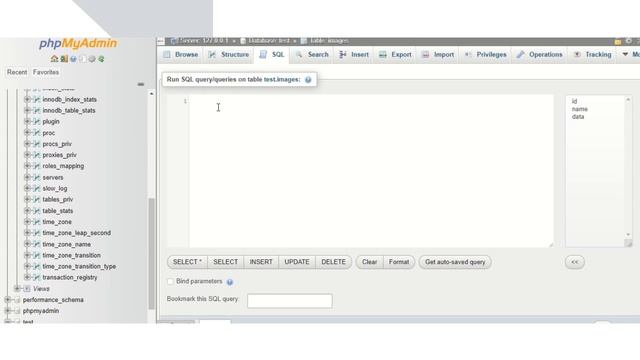Image resolution: width=640 pixels, height=360 pixels.
Task: Open the Privileges tab
Action: click(x=486, y=55)
